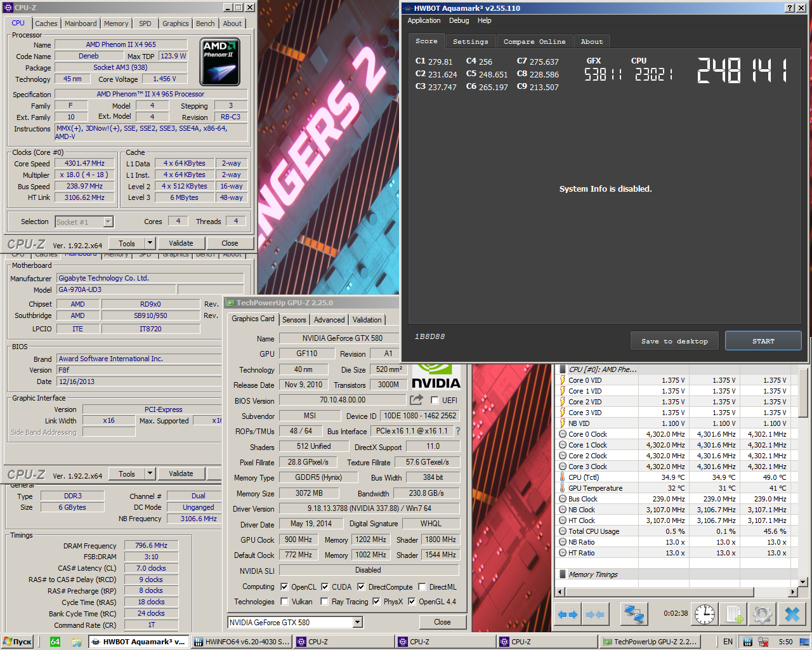Screen dimensions: 812x650
Task: Select the NB Ratio row in HWiNFO
Action: click(x=676, y=542)
